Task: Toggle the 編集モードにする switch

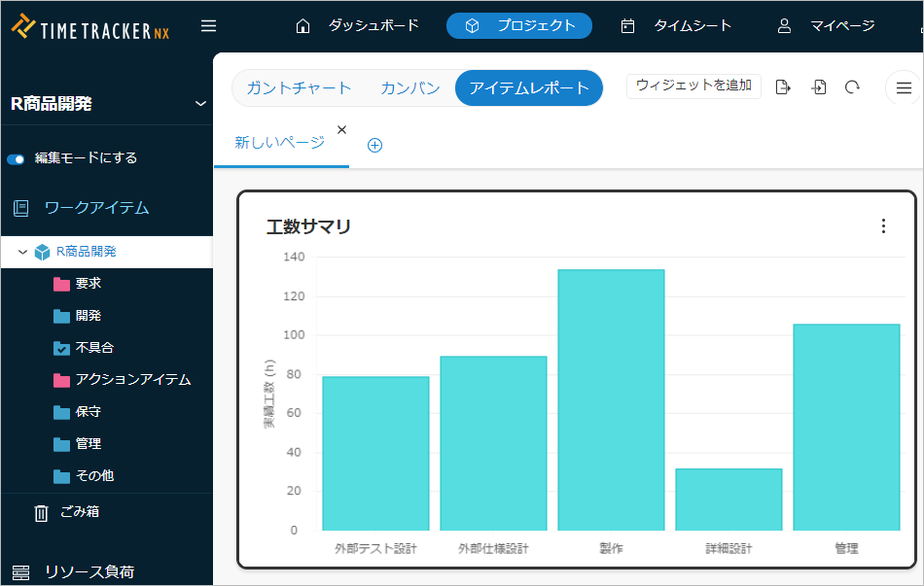Action: tap(17, 158)
